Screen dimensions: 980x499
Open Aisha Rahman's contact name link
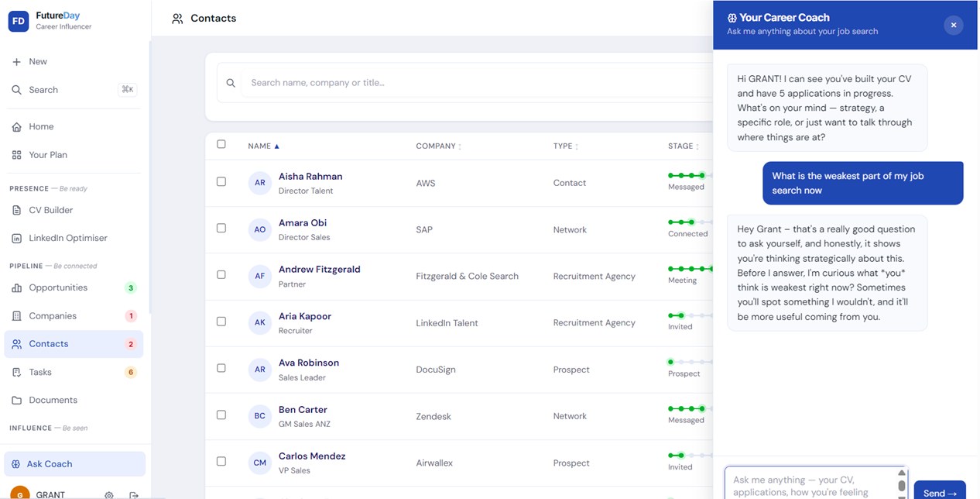click(x=310, y=177)
